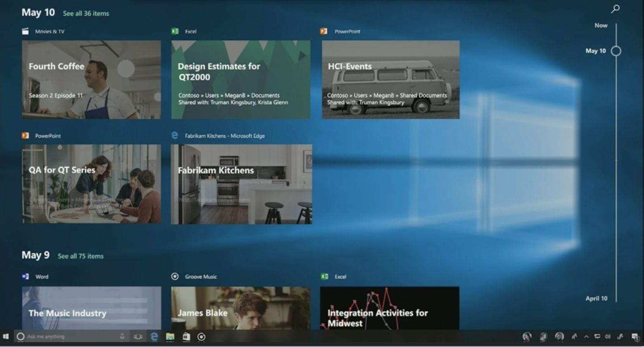Open the Fabrikam Kitchens Edge card
The height and width of the screenshot is (347, 644).
pyautogui.click(x=241, y=184)
